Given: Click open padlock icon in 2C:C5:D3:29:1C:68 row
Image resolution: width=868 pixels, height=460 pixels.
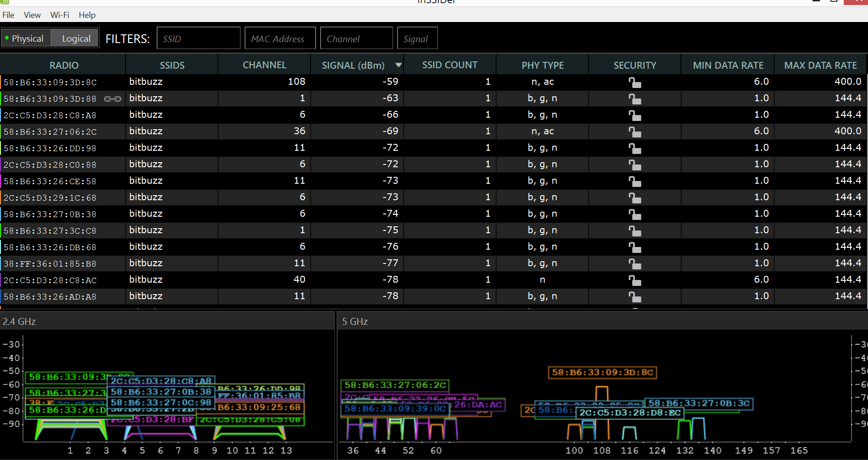Looking at the screenshot, I should tap(634, 198).
